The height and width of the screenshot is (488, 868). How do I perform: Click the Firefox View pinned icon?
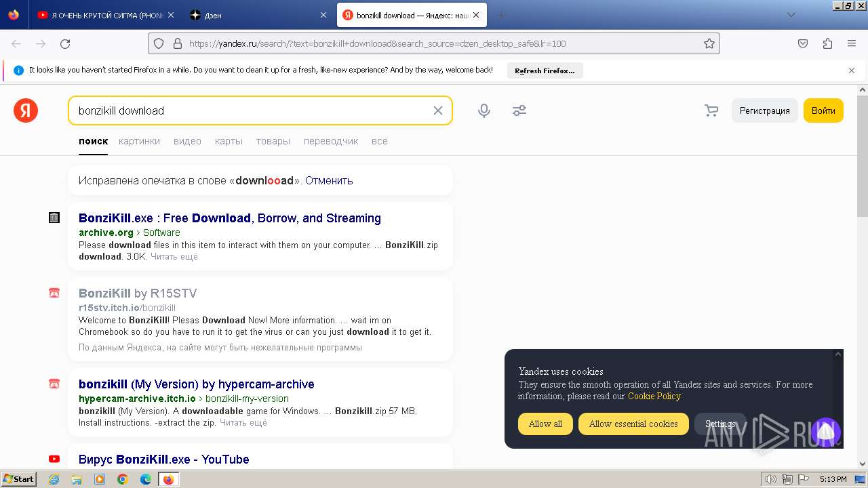point(14,15)
